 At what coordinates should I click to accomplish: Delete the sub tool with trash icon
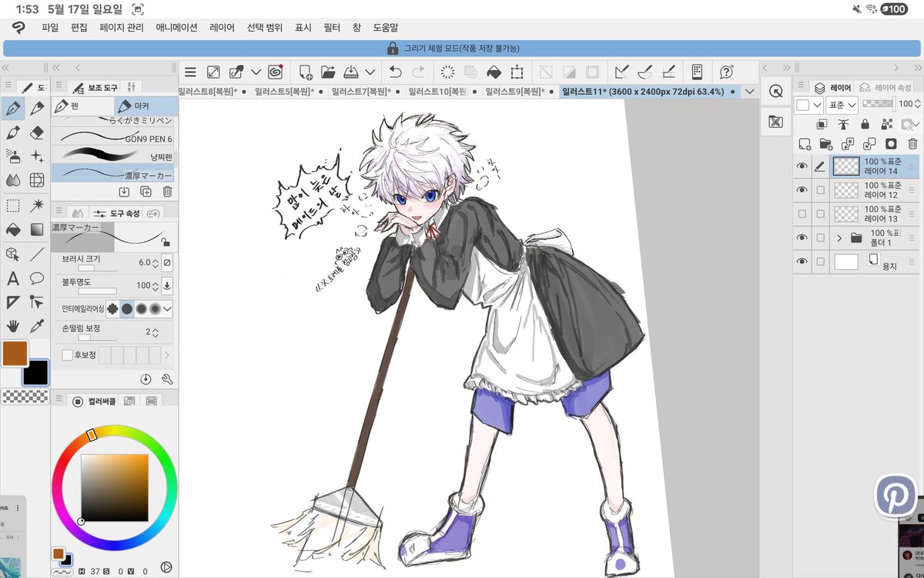pyautogui.click(x=167, y=191)
